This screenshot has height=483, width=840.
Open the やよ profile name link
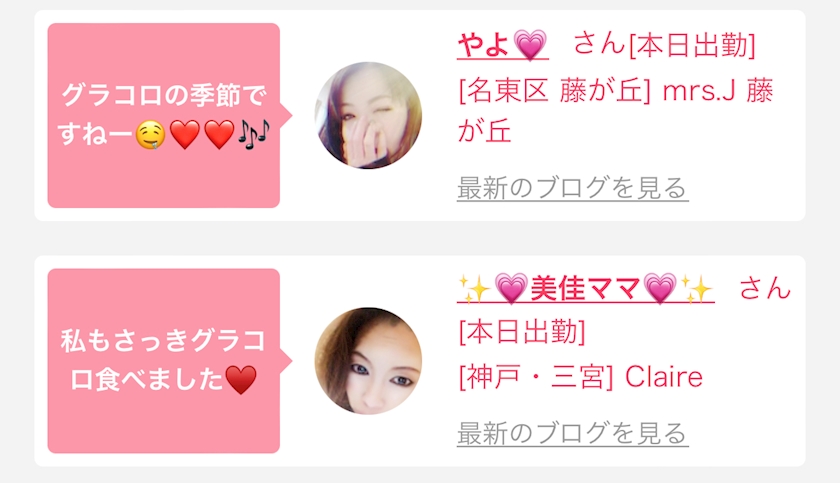[502, 44]
